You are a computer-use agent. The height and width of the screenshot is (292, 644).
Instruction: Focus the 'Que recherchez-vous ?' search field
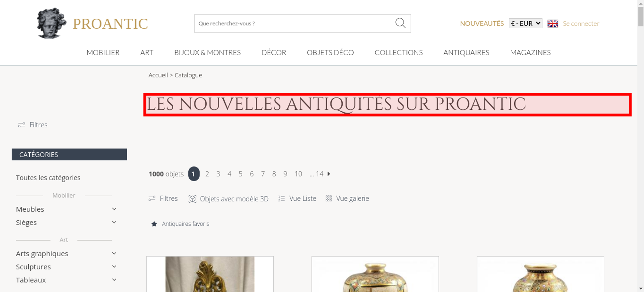pos(295,23)
